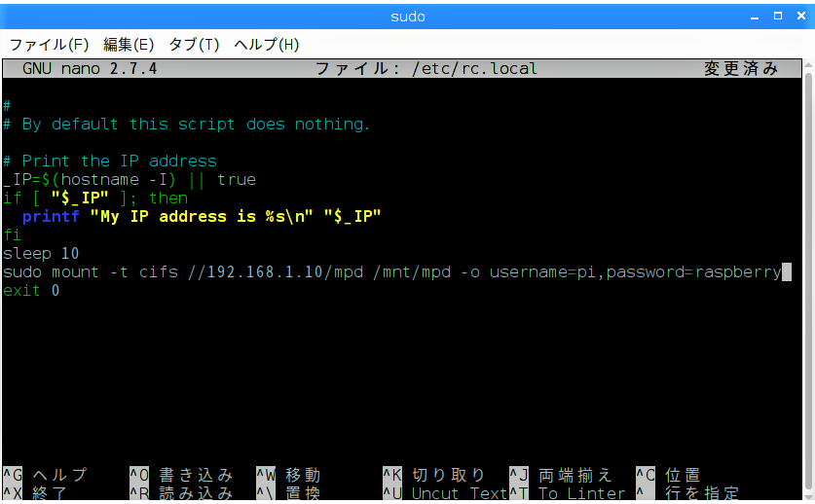Click 'username=pi' in the mount options
815x504 pixels.
point(542,272)
